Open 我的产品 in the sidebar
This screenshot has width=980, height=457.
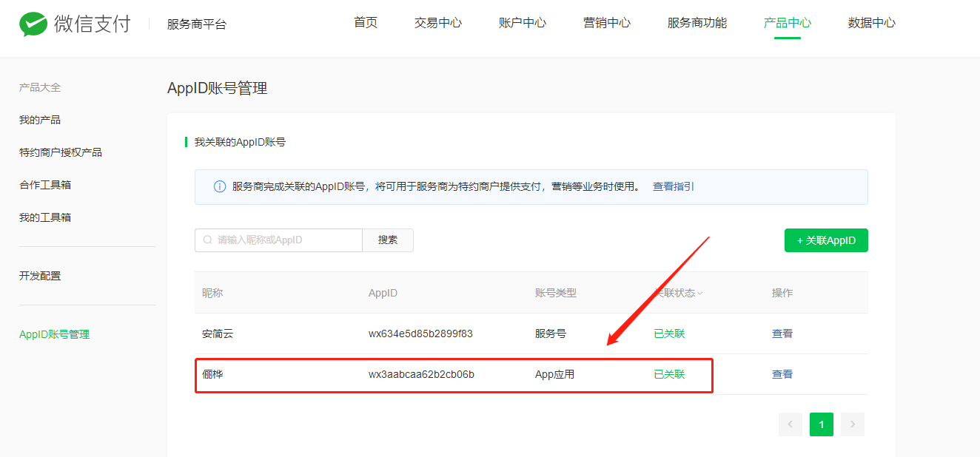[40, 120]
